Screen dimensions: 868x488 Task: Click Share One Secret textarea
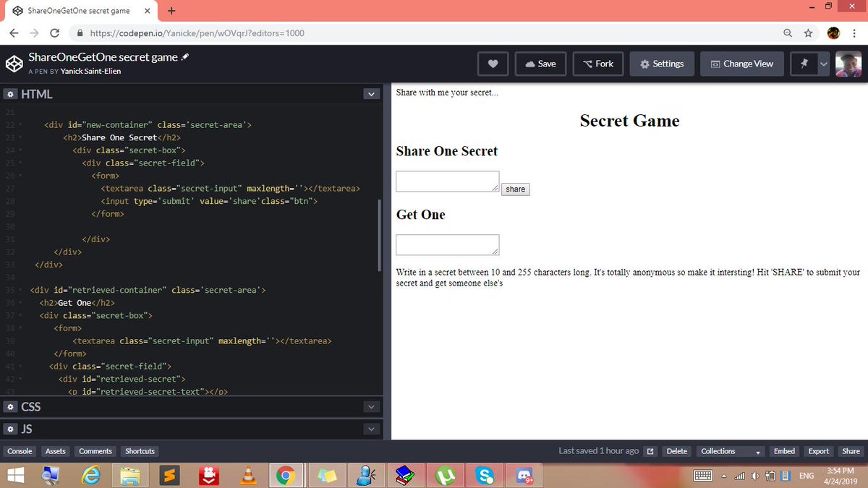pyautogui.click(x=448, y=181)
